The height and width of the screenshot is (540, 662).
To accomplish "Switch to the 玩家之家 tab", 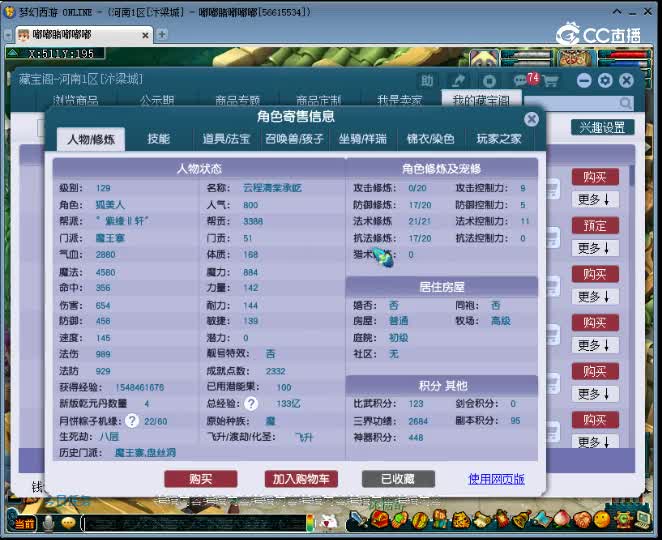I will [x=499, y=139].
